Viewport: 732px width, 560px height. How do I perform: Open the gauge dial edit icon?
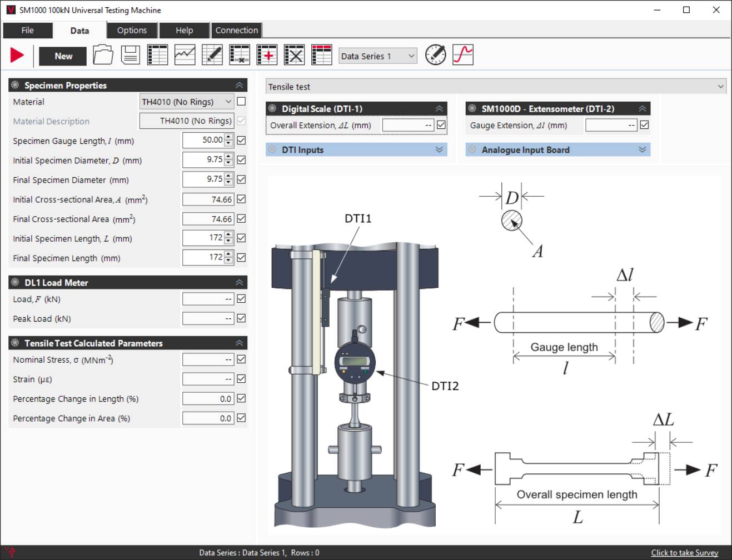pyautogui.click(x=435, y=55)
